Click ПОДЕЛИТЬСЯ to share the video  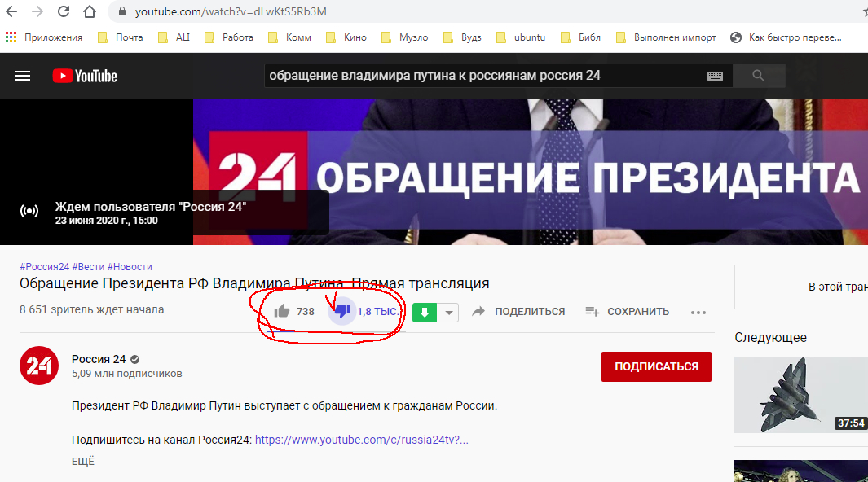point(518,312)
